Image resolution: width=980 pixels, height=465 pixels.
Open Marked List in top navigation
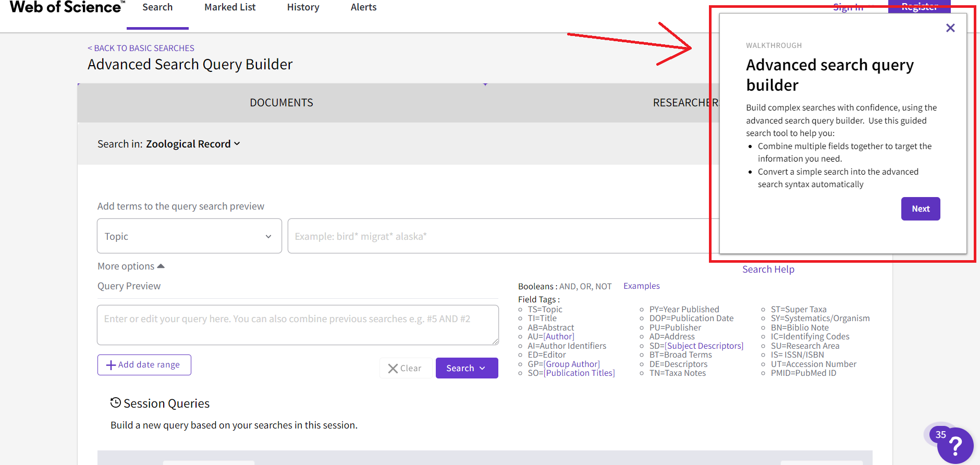coord(230,7)
